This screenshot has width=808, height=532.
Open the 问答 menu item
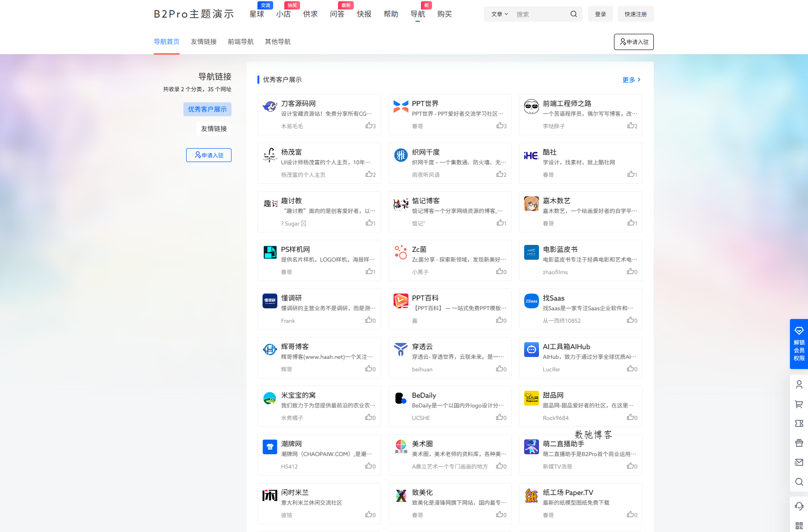pos(337,14)
